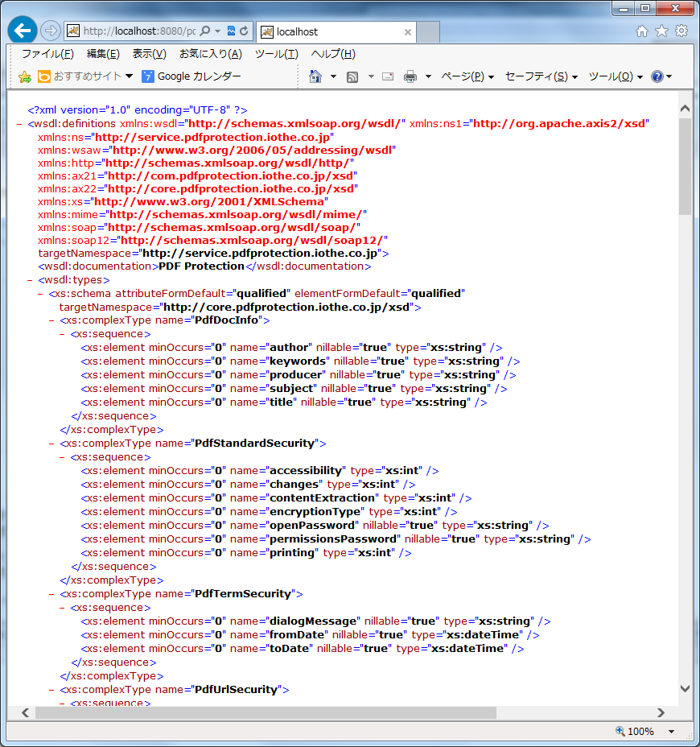Collapse the PdfUrlSecurity complexType node
Viewport: 700px width, 747px height.
(x=51, y=690)
